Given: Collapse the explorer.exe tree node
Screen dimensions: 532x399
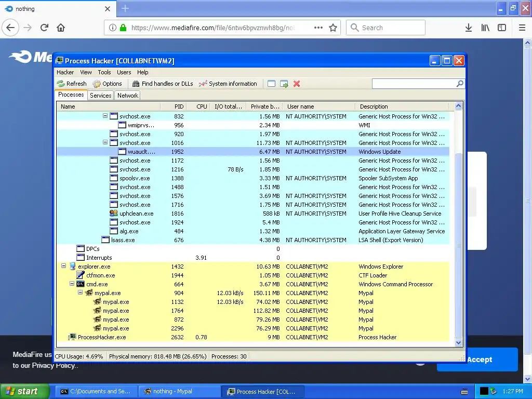Looking at the screenshot, I should coord(63,265).
